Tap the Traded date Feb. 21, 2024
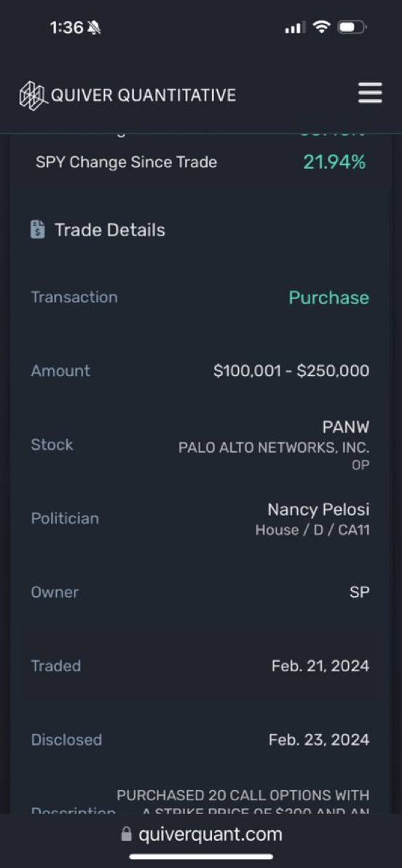The height and width of the screenshot is (868, 402). click(x=320, y=666)
